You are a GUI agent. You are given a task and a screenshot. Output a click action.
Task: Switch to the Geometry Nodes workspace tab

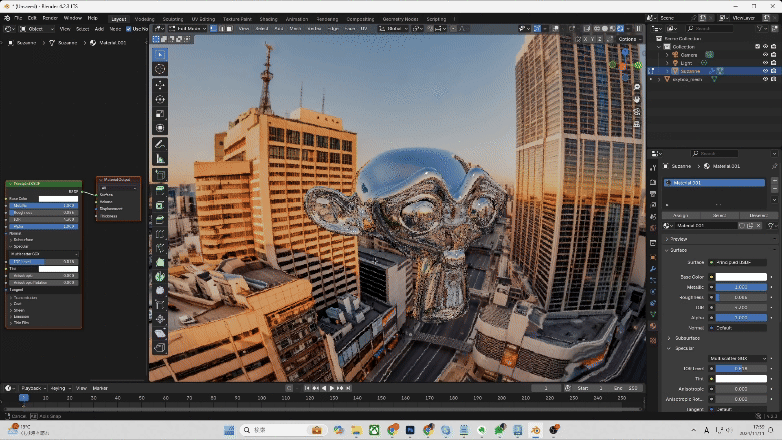(x=400, y=19)
